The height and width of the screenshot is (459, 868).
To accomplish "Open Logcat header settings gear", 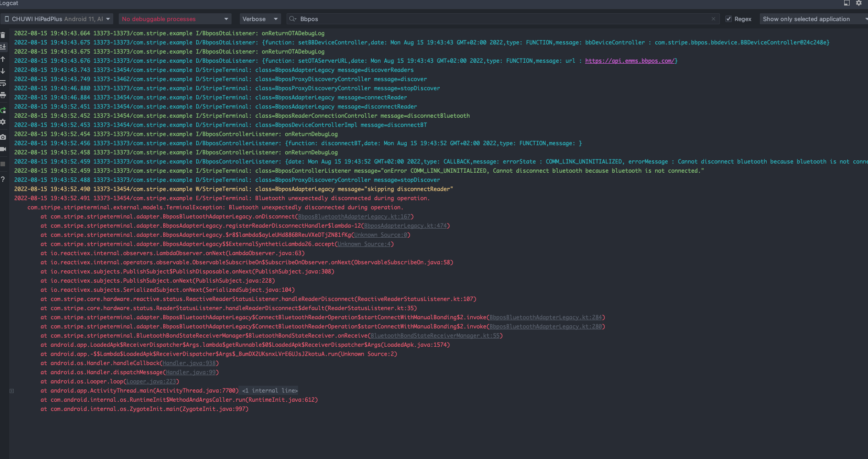I will pyautogui.click(x=859, y=3).
